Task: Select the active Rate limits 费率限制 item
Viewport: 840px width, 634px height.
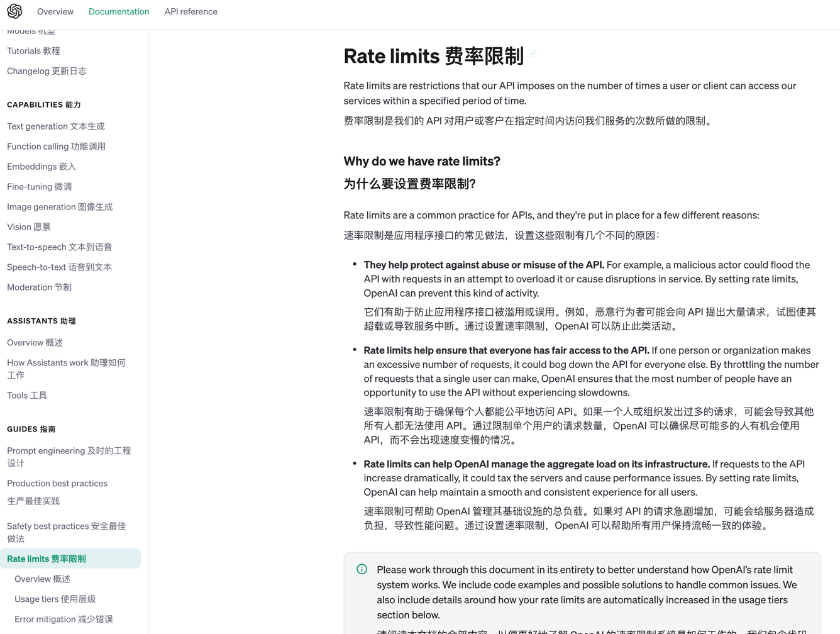Action: coord(70,559)
